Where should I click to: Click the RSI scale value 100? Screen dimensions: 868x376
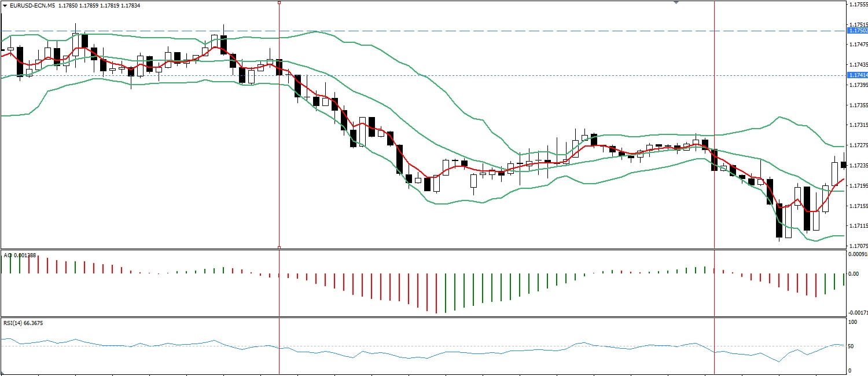click(x=853, y=322)
